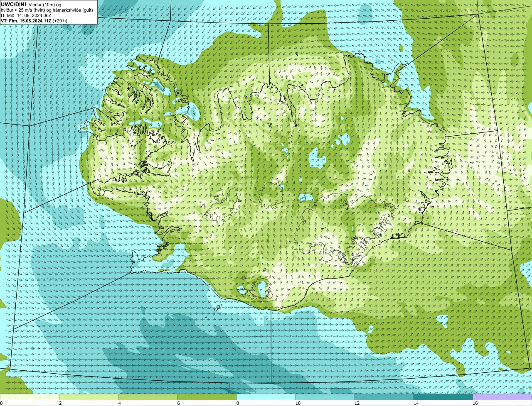Viewport: 532px width, 406px height.
Task: Click the lavender above-16 m/s legend swatch
Action: 502,397
